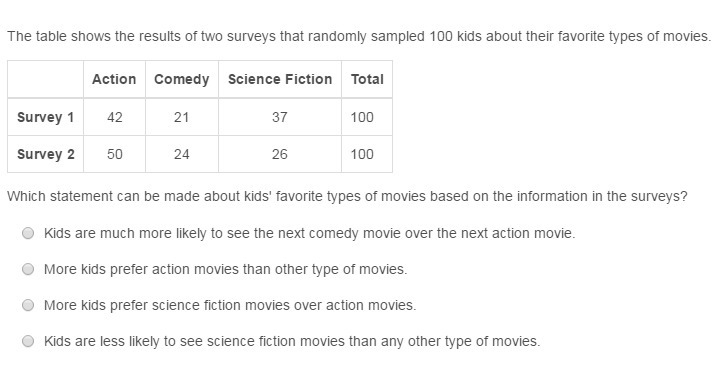Click the Survey 2 Science Fiction value 26
Image resolution: width=720 pixels, height=375 pixels.
pos(280,154)
